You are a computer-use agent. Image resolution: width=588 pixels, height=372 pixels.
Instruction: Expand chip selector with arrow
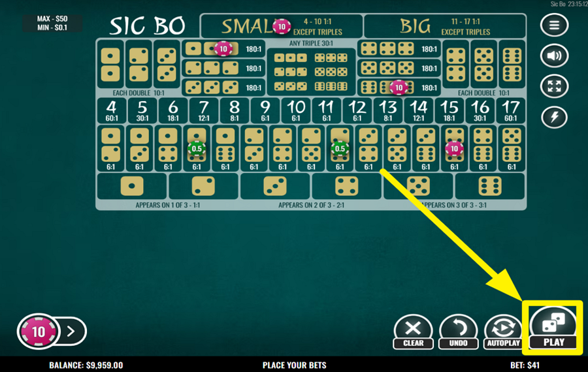pos(71,331)
